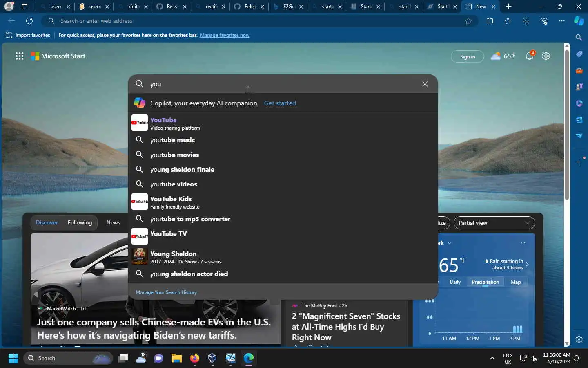Select 'youtube movies' suggestion

(283, 155)
